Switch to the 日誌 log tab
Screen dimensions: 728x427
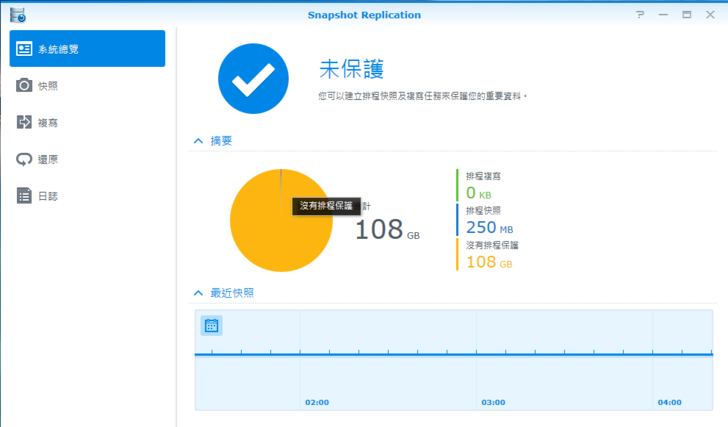pyautogui.click(x=48, y=196)
